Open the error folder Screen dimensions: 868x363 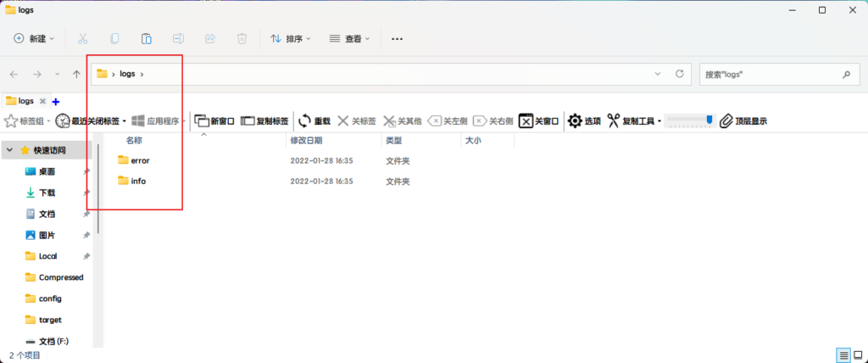click(140, 159)
